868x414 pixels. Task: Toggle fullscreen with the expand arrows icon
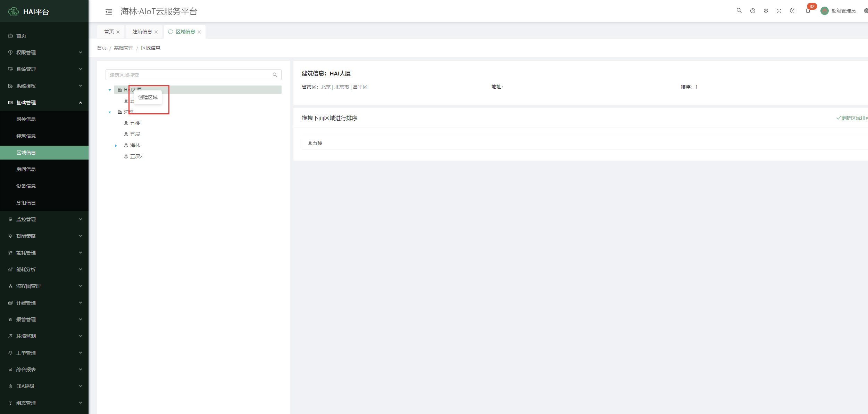779,11
